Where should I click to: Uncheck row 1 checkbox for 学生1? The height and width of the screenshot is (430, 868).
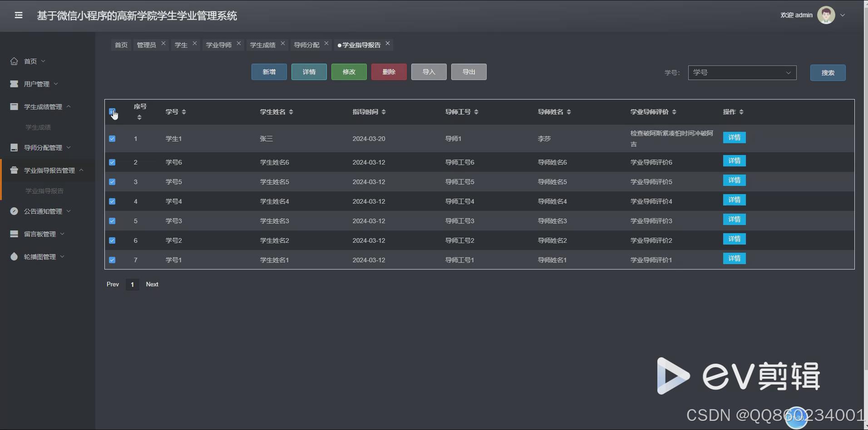[x=112, y=139]
